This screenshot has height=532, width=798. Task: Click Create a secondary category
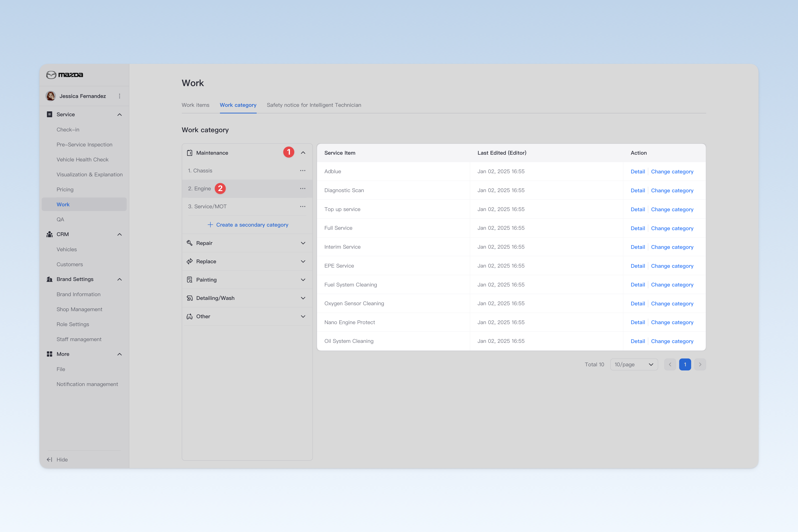tap(252, 225)
